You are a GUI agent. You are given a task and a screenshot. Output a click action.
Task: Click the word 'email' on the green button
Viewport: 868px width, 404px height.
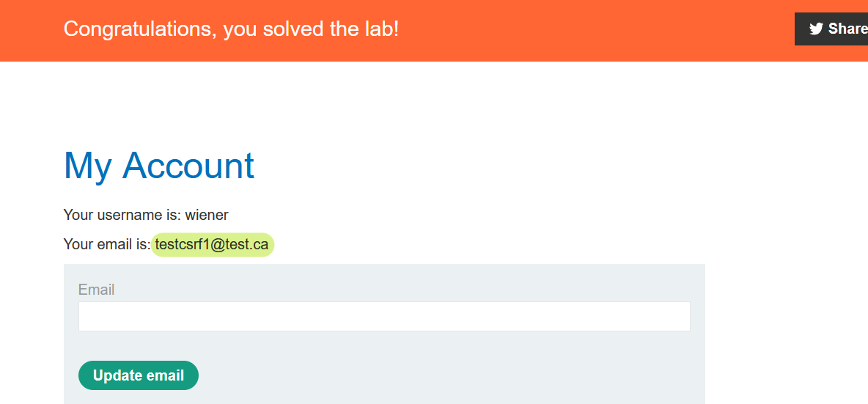(165, 375)
